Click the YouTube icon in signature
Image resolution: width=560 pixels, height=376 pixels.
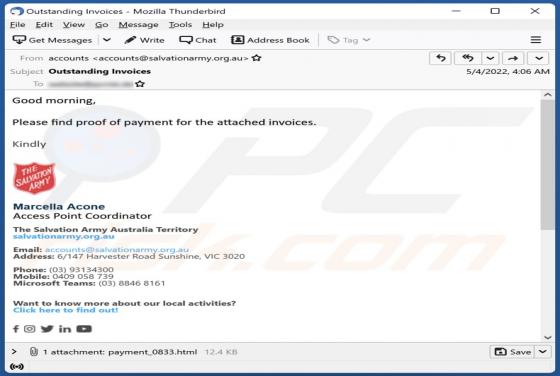(84, 329)
